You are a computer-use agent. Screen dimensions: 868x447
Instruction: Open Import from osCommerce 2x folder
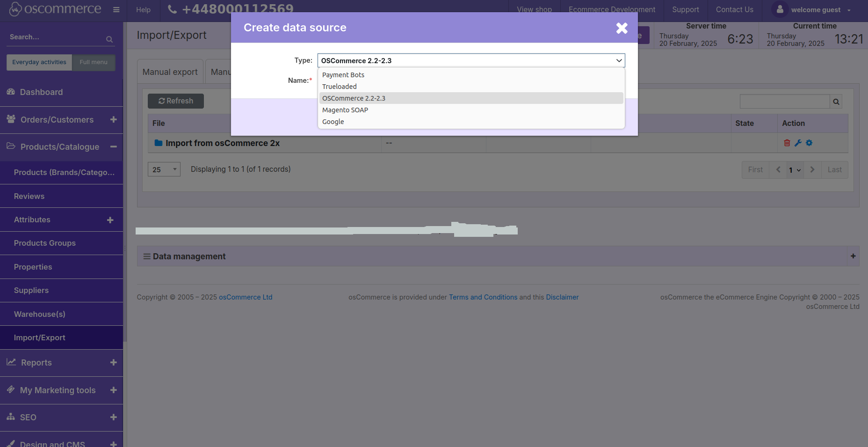pos(223,143)
